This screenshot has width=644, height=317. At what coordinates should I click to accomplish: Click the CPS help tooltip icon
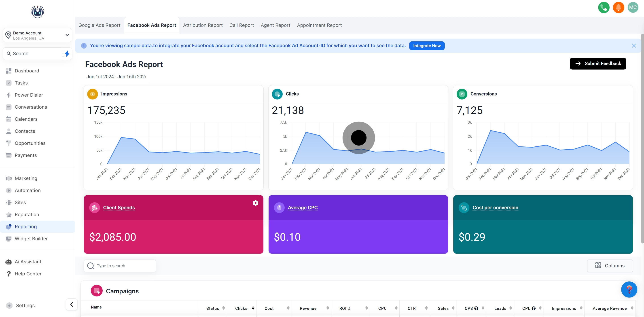[x=476, y=308]
